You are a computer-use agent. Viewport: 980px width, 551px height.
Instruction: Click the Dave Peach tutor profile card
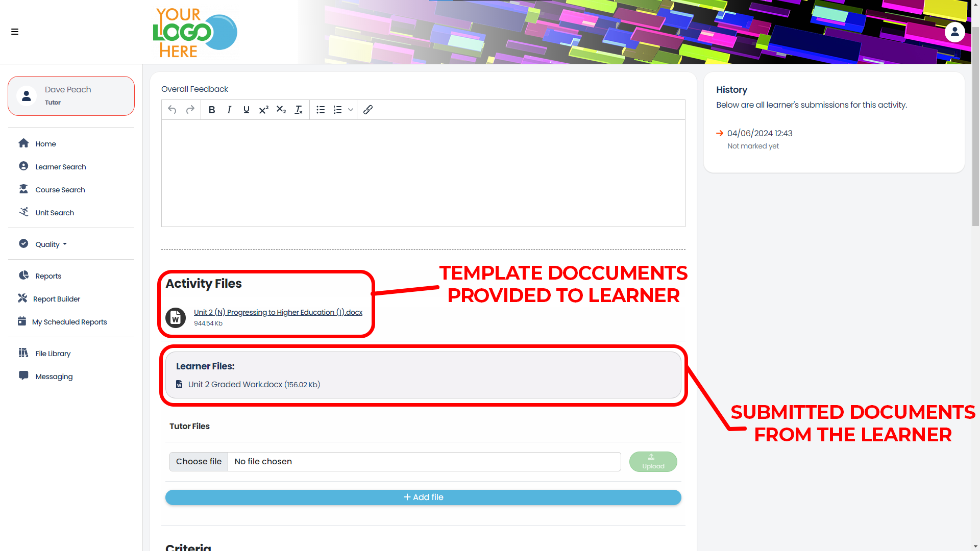(71, 96)
